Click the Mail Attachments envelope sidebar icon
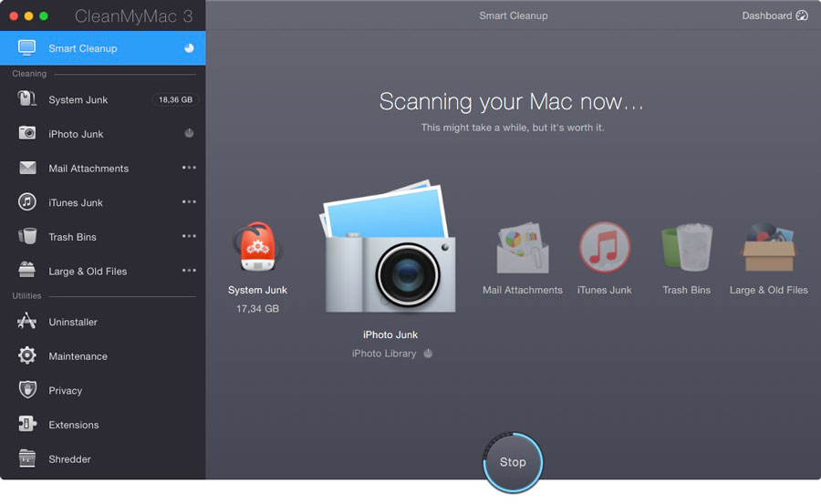 click(27, 168)
